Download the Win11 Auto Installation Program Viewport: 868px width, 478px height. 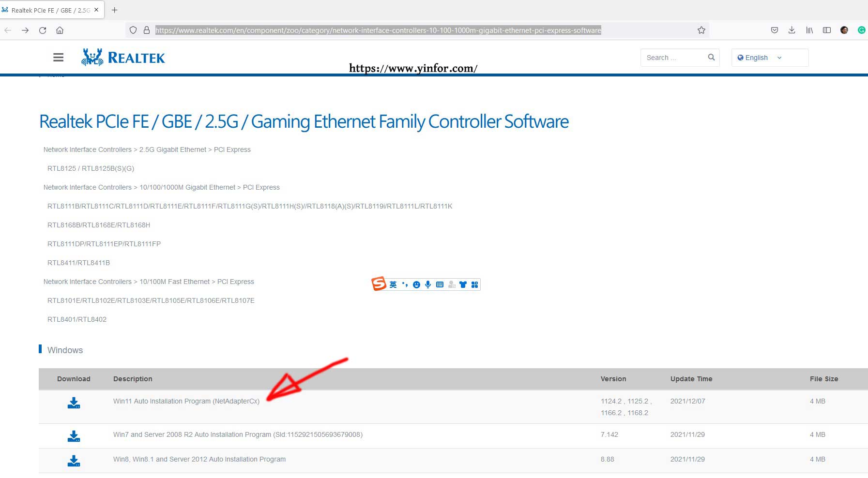[x=74, y=403]
